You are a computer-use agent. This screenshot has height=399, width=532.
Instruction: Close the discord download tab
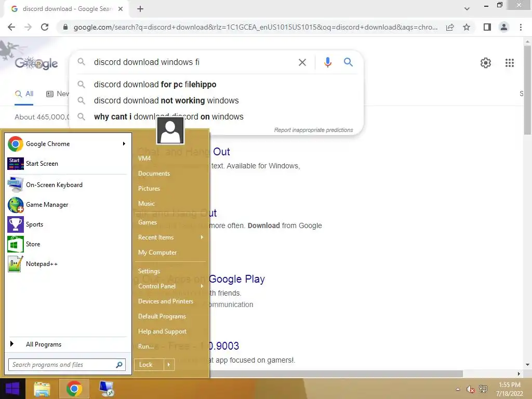click(x=121, y=9)
